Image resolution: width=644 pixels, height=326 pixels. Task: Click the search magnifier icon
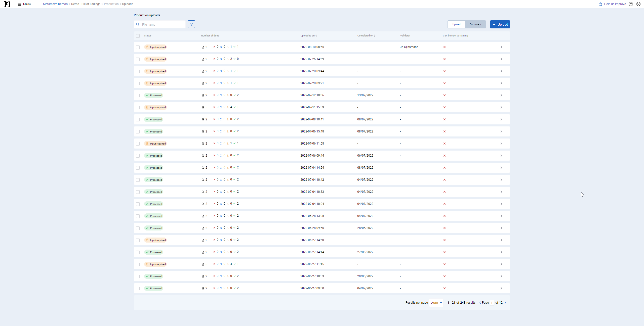pyautogui.click(x=138, y=24)
